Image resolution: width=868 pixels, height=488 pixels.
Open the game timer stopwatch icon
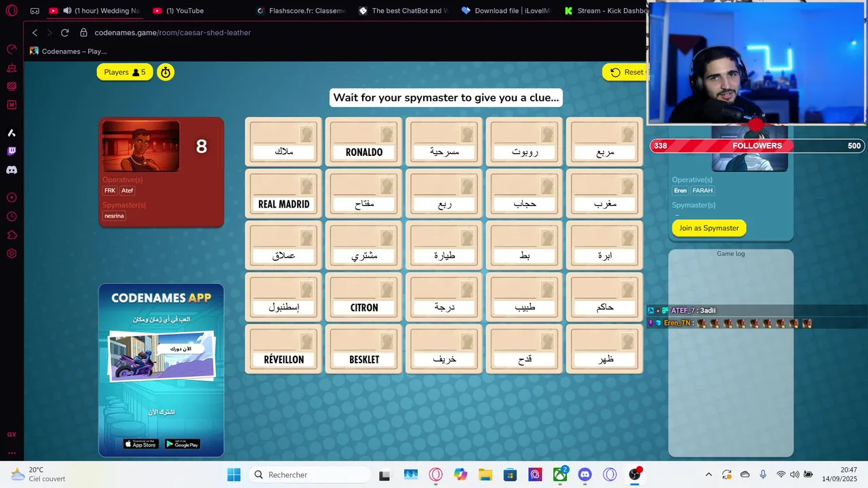click(165, 72)
